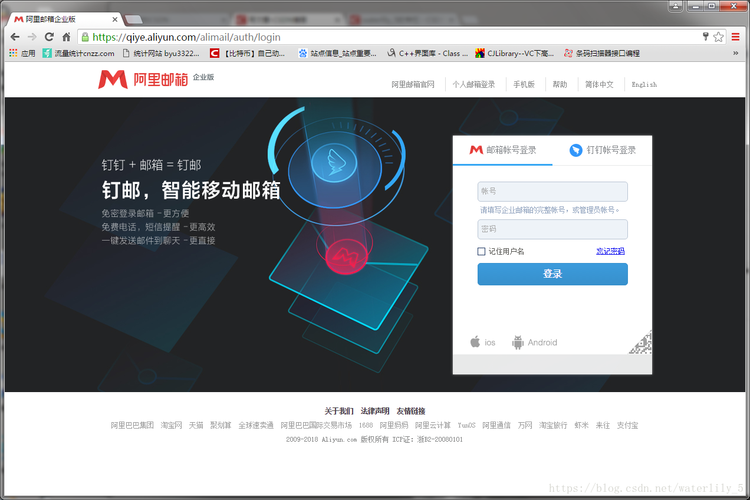This screenshot has width=750, height=500.
Task: Open the CJLibrary--VC下高 bookmark
Action: [x=514, y=53]
